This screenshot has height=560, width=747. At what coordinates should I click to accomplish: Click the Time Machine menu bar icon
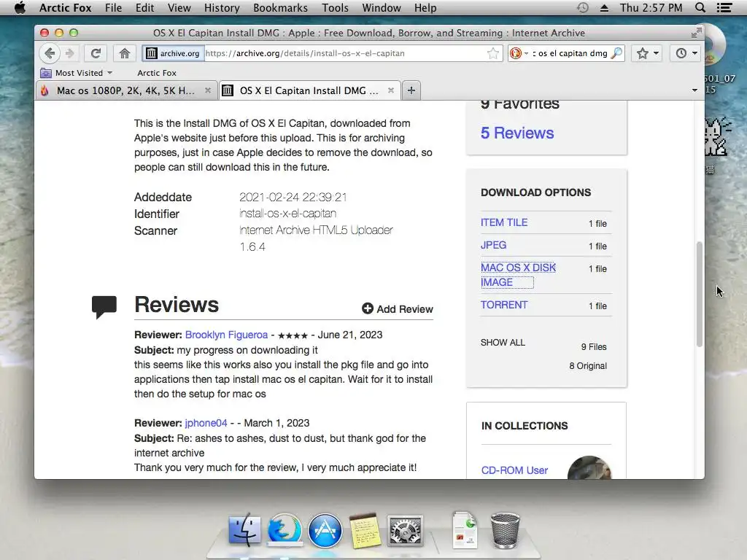point(582,8)
